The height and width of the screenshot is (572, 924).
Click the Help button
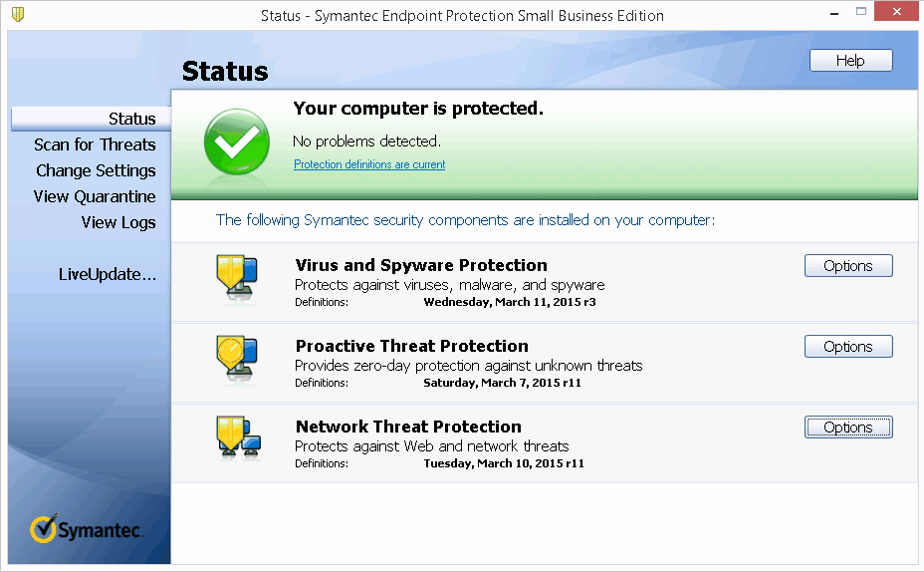click(x=850, y=61)
